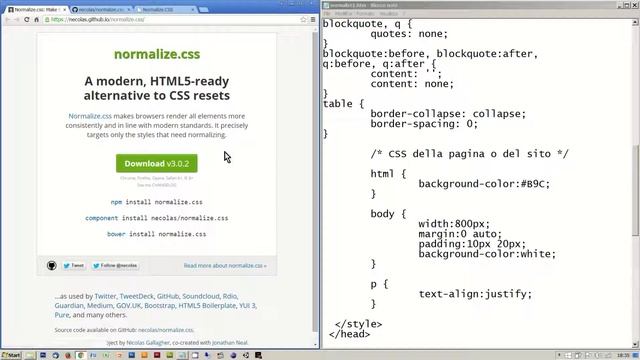Click the 'normalize.css' green heading
The image size is (640, 360).
tap(157, 54)
